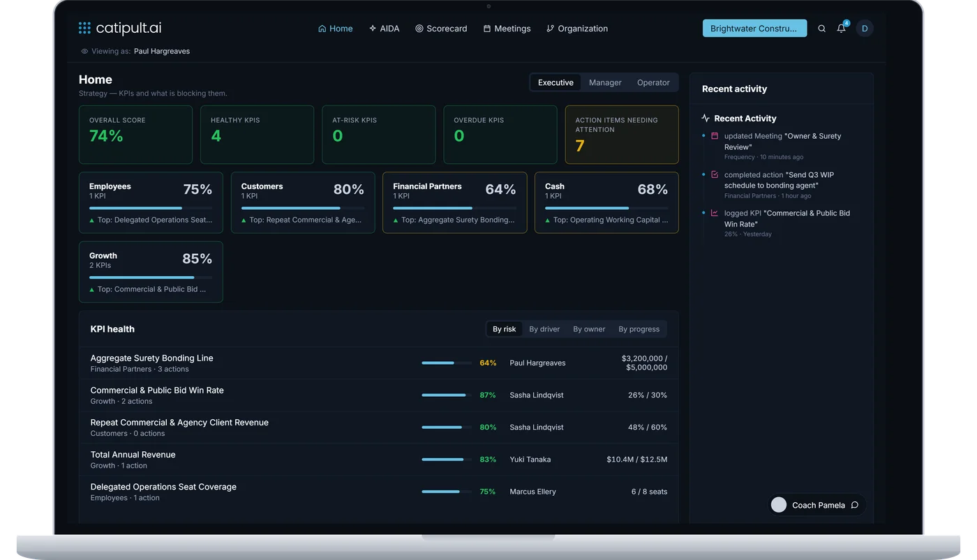Click the Action Items Needing Attention card
The image size is (977, 560).
622,135
